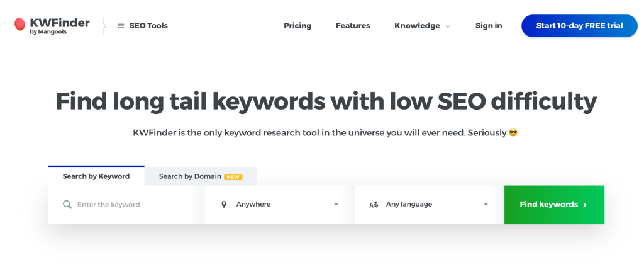This screenshot has height=267, width=644.
Task: Click the red KWFinder logo icon
Action: (x=20, y=25)
